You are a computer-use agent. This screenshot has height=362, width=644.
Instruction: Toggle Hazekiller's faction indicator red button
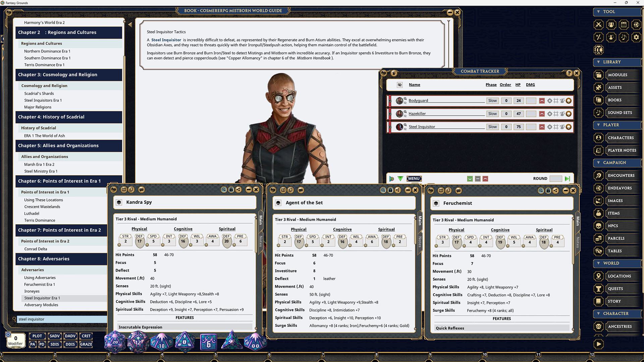click(542, 114)
